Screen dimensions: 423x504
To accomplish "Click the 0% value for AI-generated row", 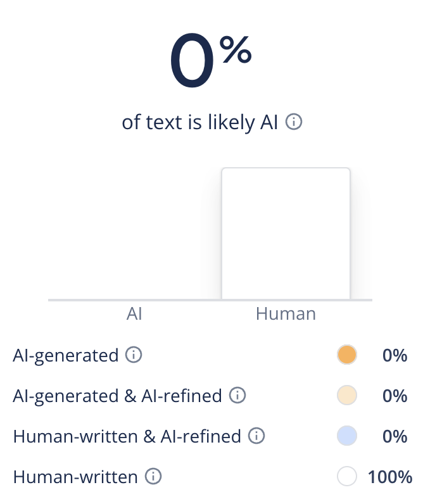I will (x=395, y=355).
